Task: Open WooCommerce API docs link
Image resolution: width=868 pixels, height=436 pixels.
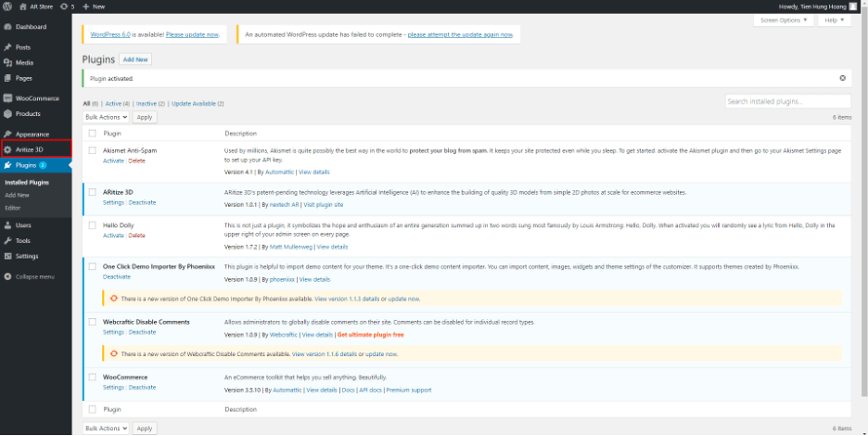Action: (370, 390)
